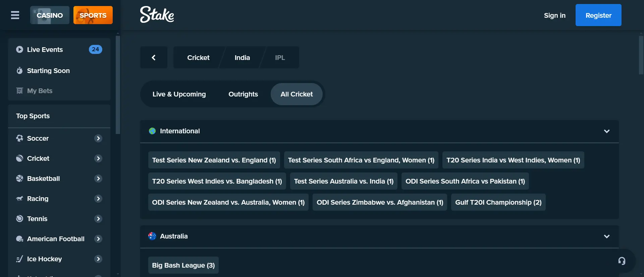Open Gulf T20I Championship
Screen dimensions: 644x277
coord(498,202)
